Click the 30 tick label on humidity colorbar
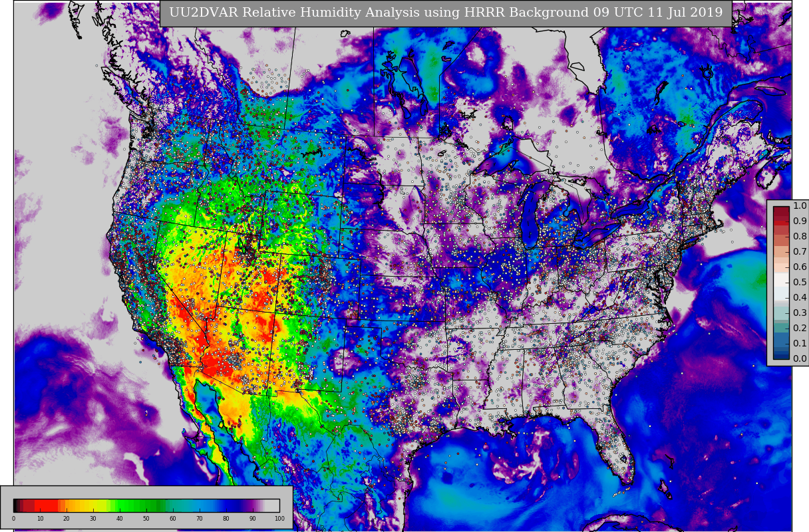 click(93, 519)
